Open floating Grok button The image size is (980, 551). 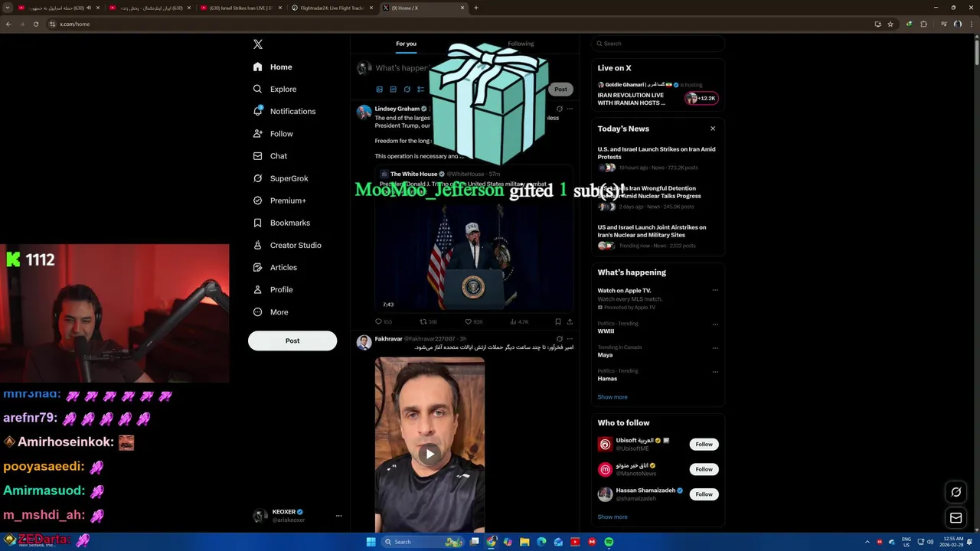pyautogui.click(x=955, y=492)
